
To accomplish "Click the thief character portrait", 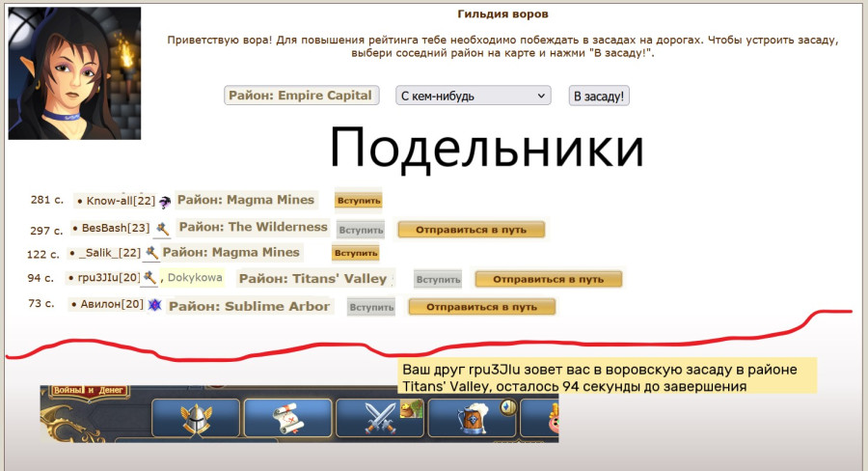I will click(74, 73).
